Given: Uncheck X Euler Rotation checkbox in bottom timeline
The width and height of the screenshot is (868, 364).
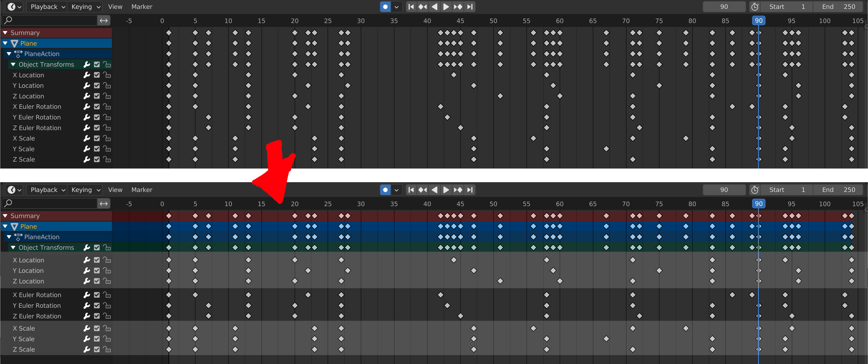Looking at the screenshot, I should pos(97,295).
